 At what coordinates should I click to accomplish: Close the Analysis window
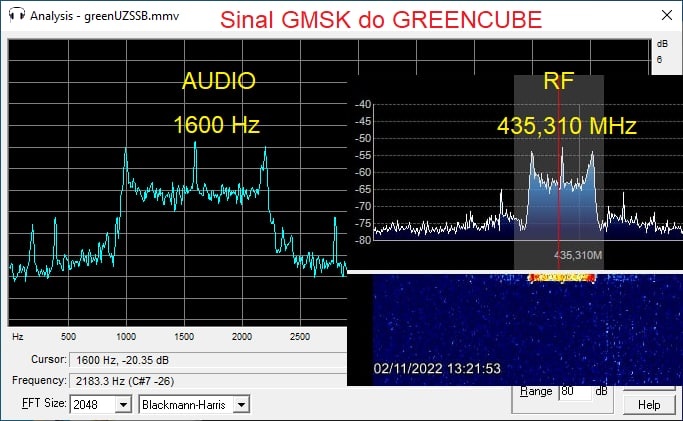[666, 15]
